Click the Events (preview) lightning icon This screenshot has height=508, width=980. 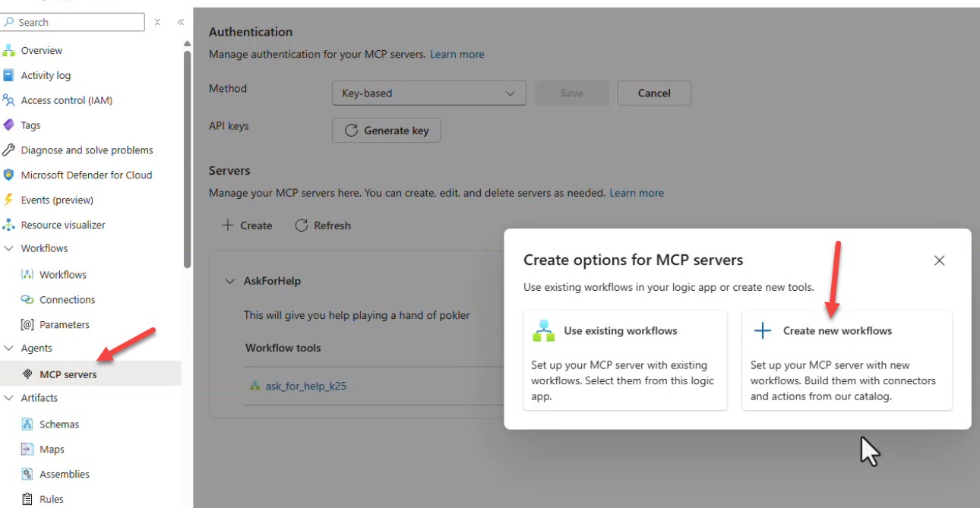coord(9,200)
